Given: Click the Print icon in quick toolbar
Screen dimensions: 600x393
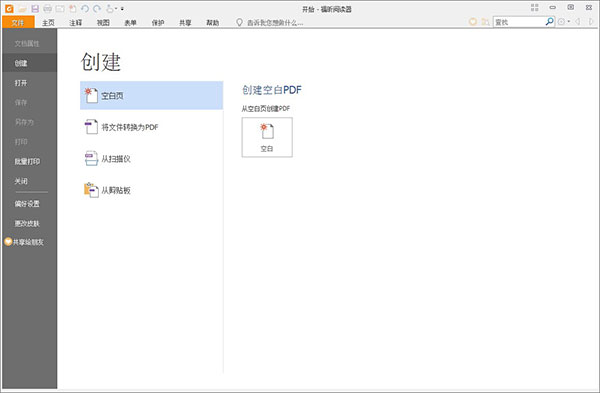Looking at the screenshot, I should tap(47, 8).
